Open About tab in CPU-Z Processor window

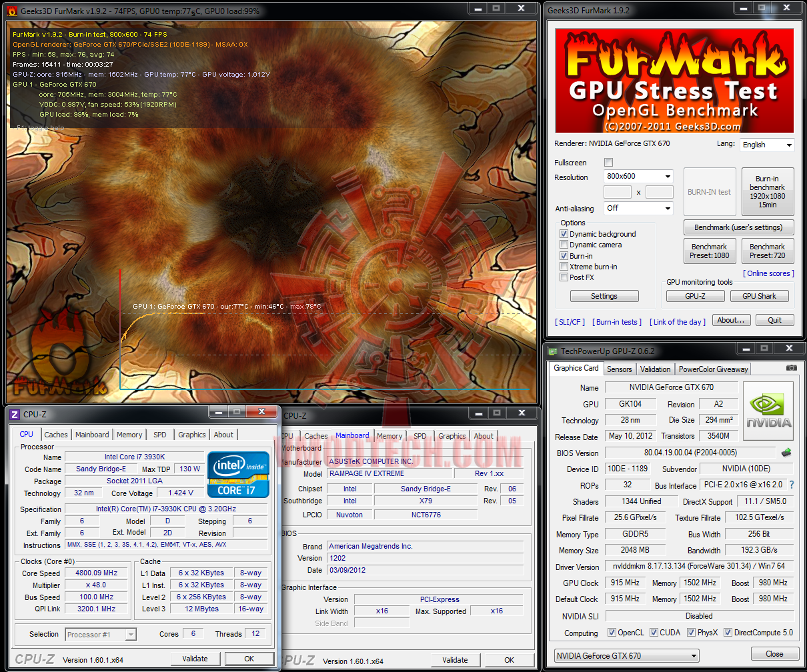(223, 435)
